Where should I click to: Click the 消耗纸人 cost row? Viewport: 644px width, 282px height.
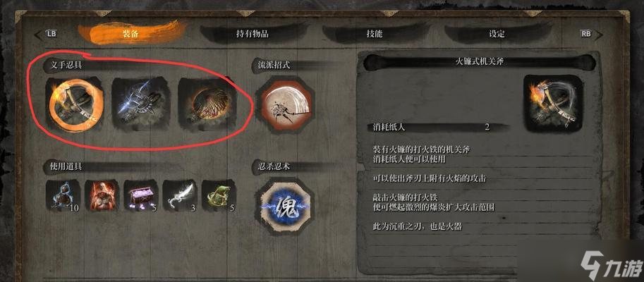[437, 127]
